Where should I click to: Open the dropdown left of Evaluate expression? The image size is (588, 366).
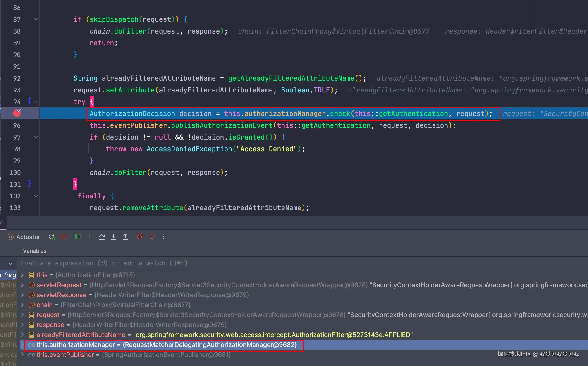(x=10, y=263)
